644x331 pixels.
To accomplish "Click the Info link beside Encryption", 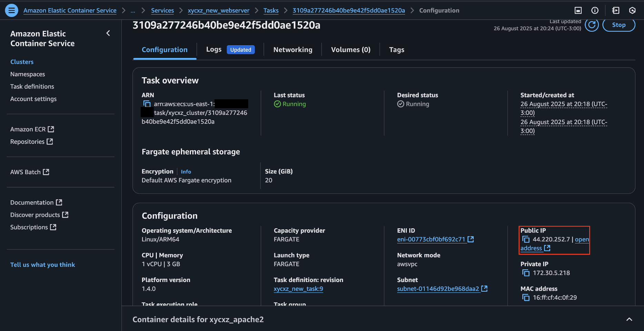I will click(186, 172).
